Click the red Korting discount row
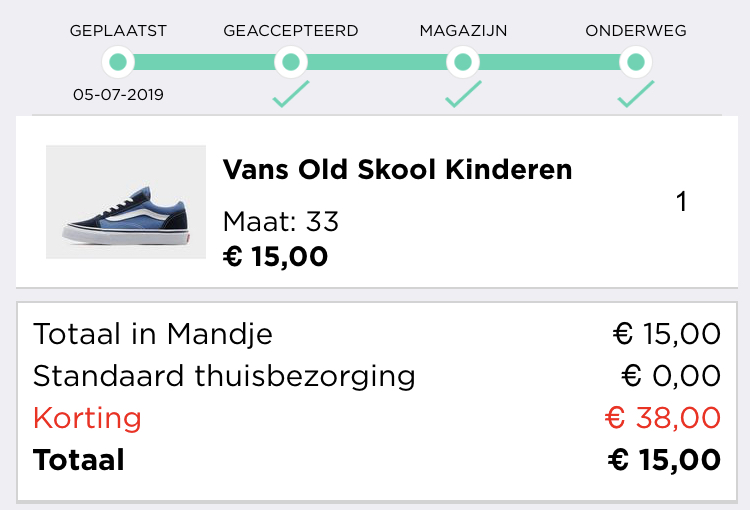The image size is (750, 510). [x=376, y=417]
